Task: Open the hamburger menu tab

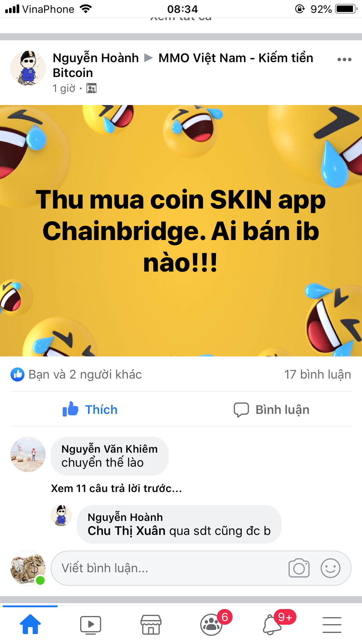Action: click(332, 625)
